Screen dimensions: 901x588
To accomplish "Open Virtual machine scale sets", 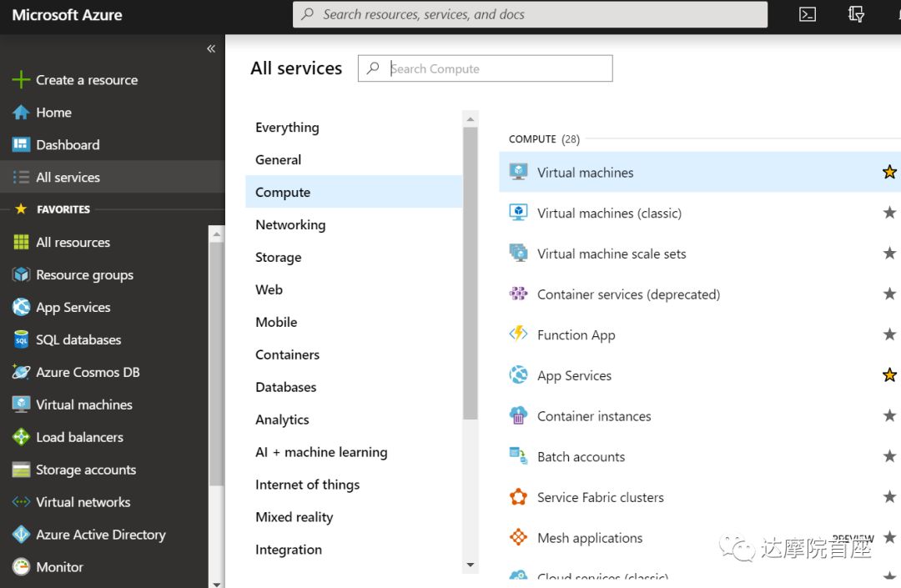I will tap(612, 254).
